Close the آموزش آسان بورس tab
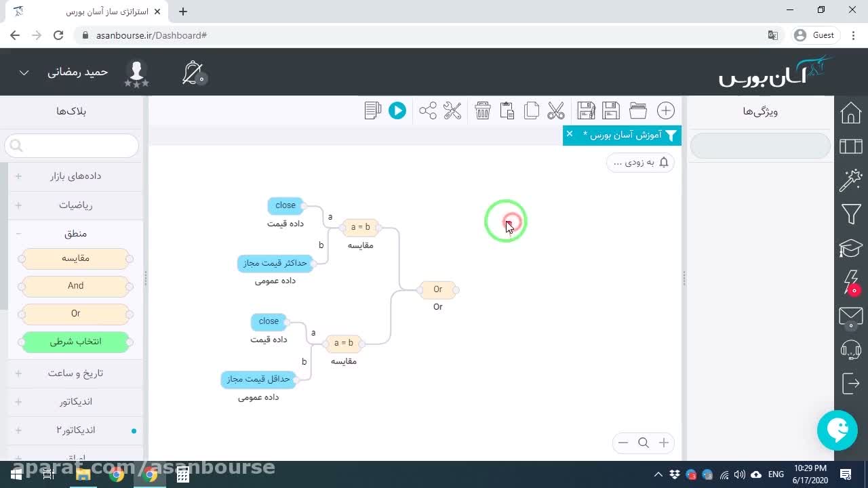The height and width of the screenshot is (488, 868). 570,134
